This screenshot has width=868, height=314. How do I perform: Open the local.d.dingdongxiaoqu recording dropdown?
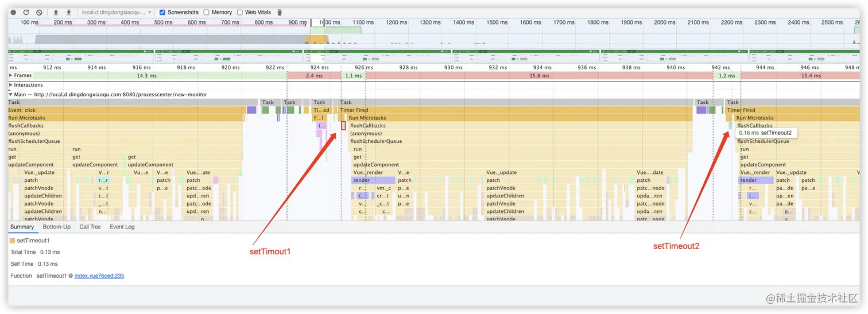[x=117, y=12]
